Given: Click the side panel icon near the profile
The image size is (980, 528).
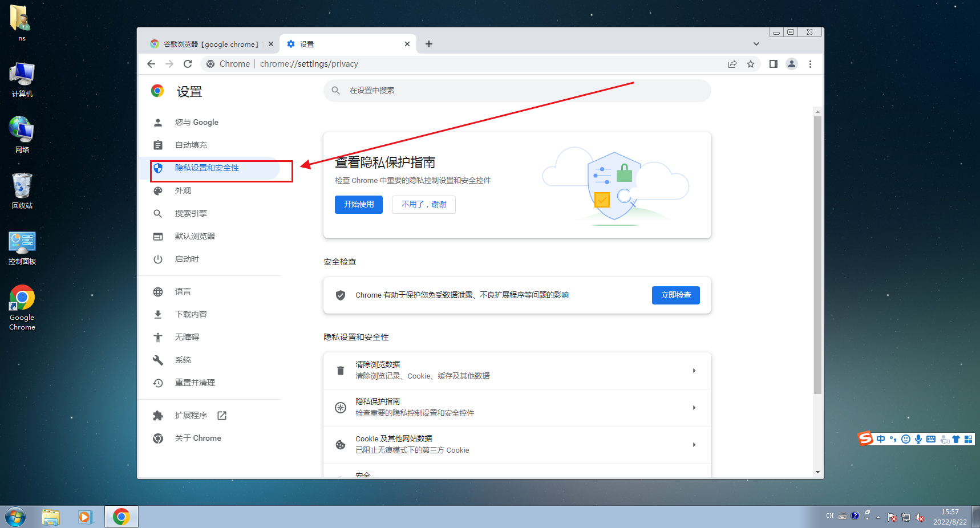Looking at the screenshot, I should click(773, 64).
